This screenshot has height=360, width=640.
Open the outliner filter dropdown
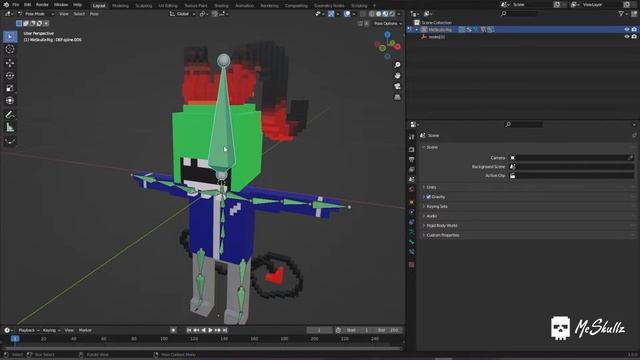(622, 14)
